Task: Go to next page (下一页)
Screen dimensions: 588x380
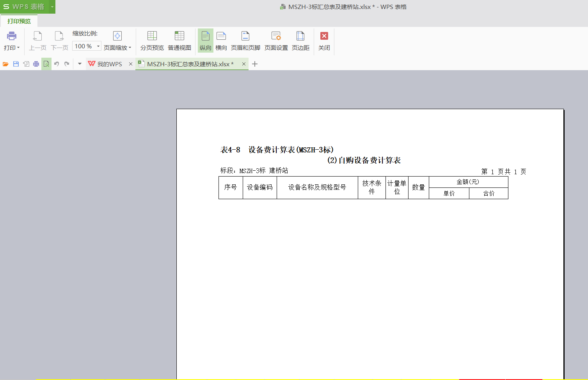Action: (59, 41)
